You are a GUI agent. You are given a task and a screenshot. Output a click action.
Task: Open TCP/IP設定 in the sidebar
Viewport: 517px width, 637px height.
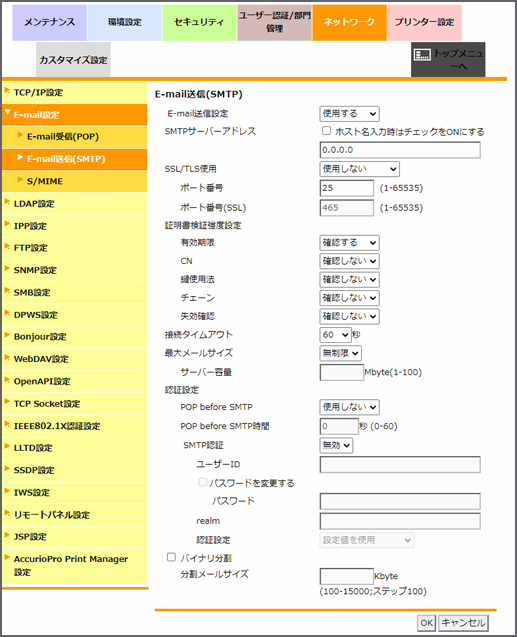point(75,93)
